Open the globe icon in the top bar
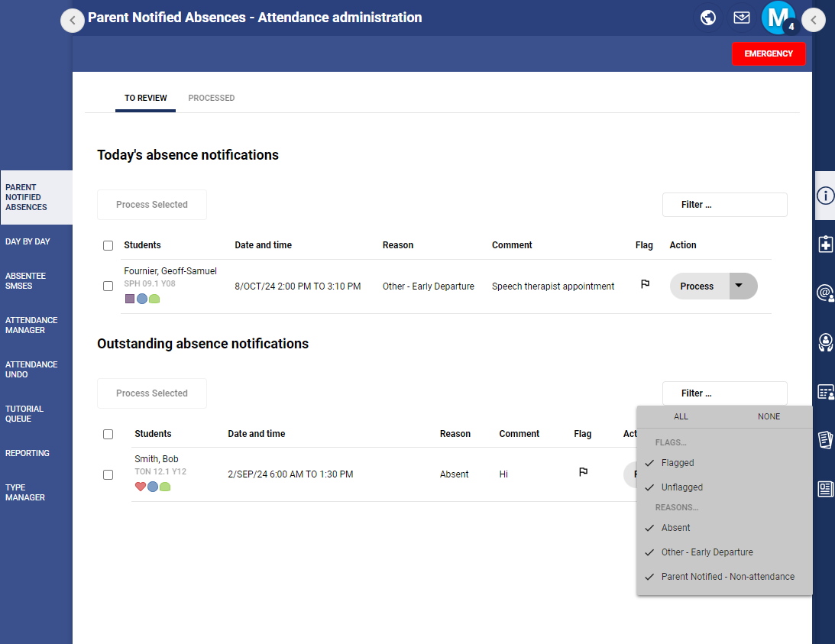 coord(707,17)
